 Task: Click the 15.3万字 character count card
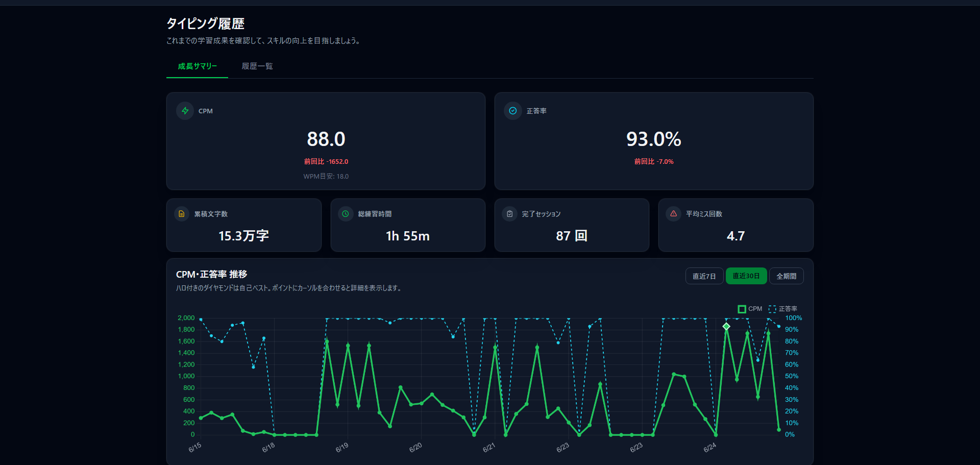(x=244, y=225)
